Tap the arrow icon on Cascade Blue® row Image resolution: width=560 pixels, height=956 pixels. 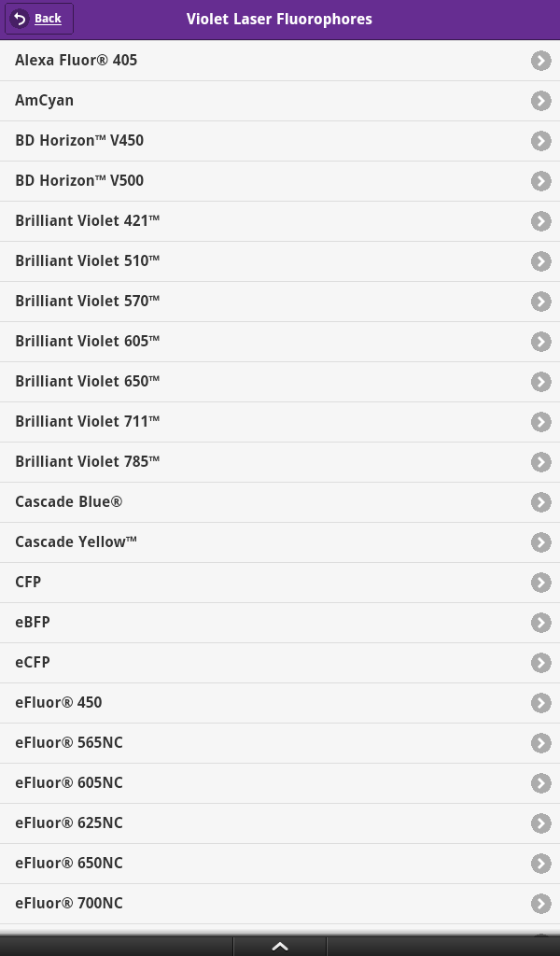point(540,502)
